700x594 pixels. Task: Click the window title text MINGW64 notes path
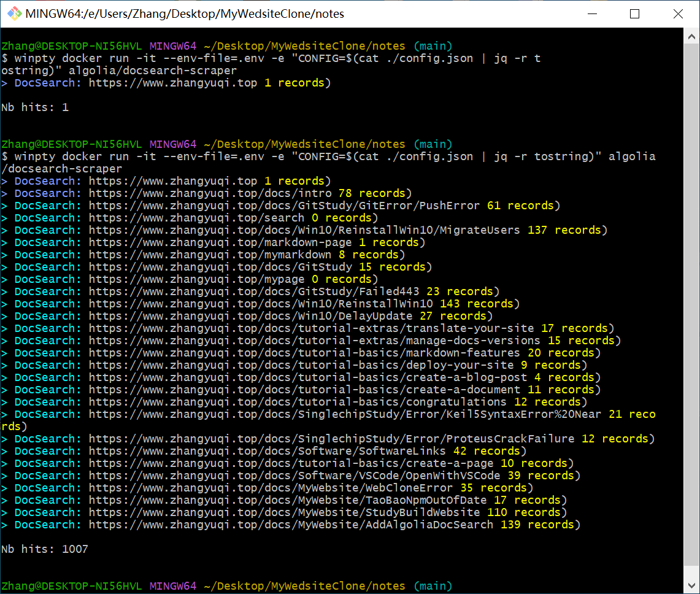coord(185,14)
